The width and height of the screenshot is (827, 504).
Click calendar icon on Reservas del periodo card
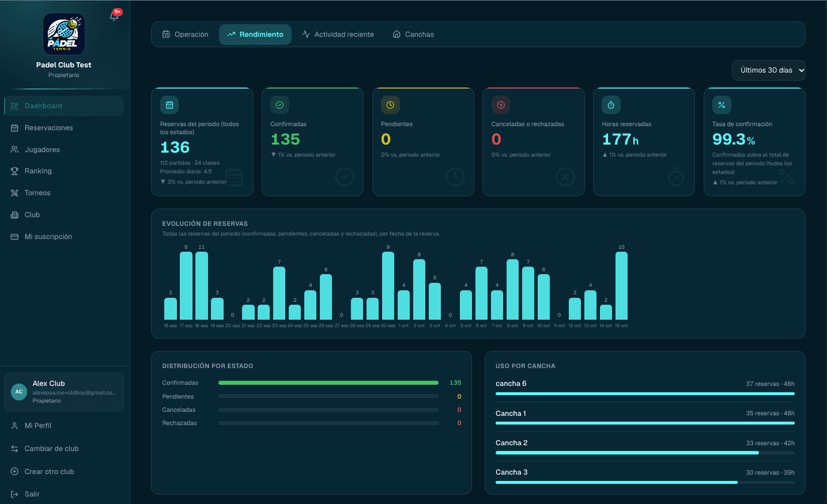tap(169, 105)
